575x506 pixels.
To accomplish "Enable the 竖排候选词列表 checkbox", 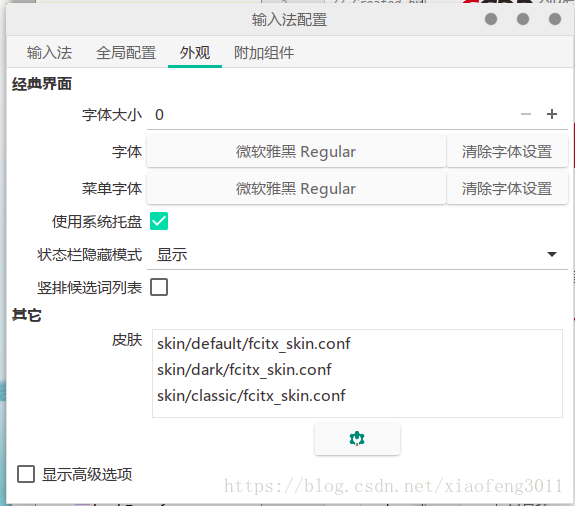I will (x=159, y=287).
